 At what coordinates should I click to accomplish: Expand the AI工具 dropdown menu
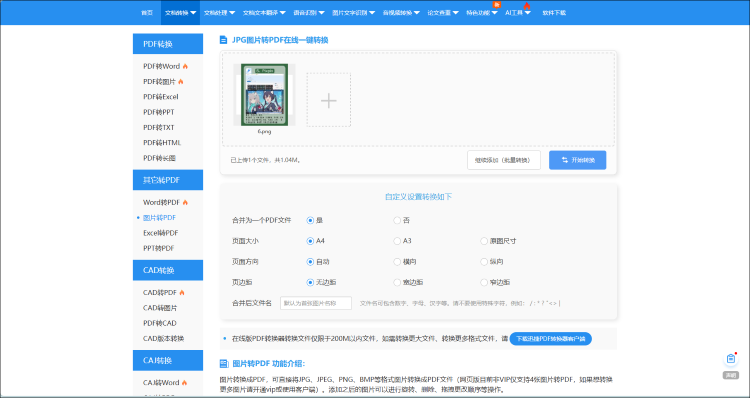coord(518,13)
